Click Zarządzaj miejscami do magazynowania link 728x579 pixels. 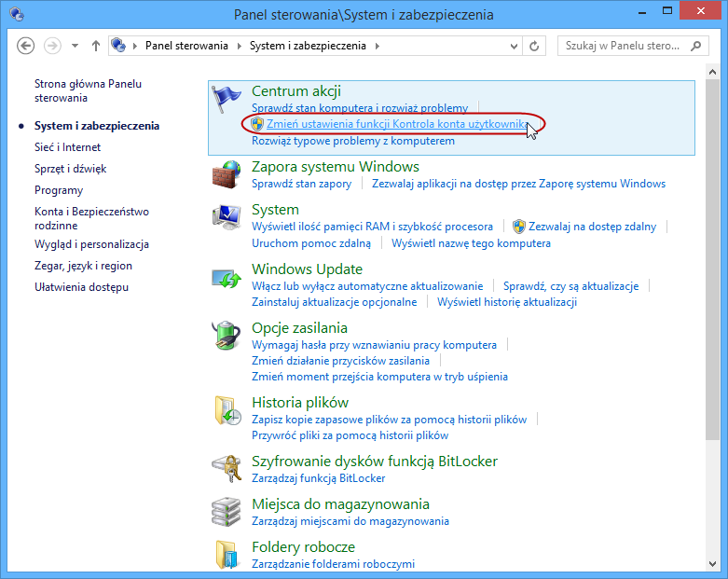pos(350,521)
